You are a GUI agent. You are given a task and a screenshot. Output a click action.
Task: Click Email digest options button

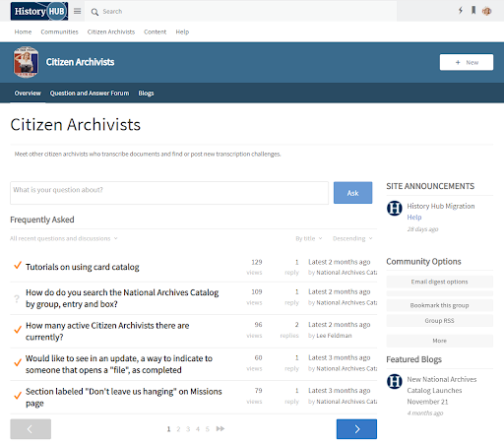439,282
